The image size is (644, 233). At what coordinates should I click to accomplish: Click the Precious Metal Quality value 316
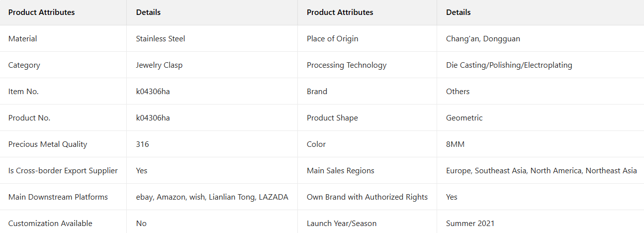(142, 144)
